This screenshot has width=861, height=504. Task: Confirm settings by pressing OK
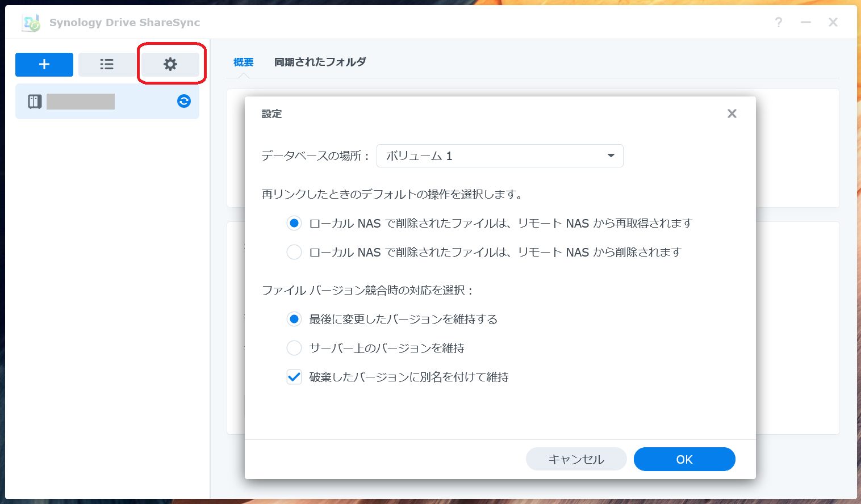coord(684,459)
